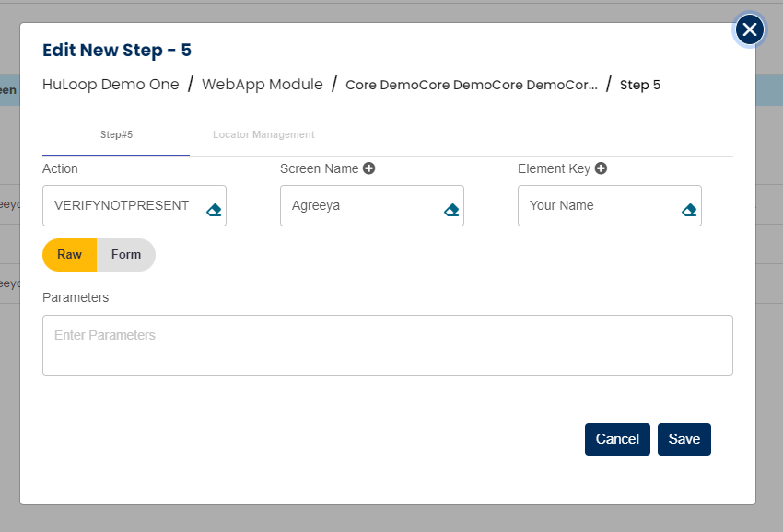Add a new Element Key via plus icon
This screenshot has height=532, width=783.
click(601, 168)
